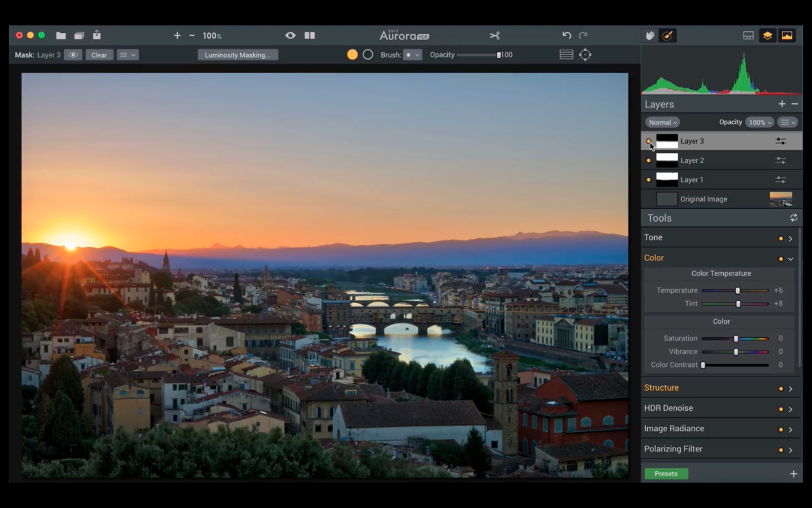Viewport: 812px width, 508px height.
Task: Open the Normal blend mode dropdown
Action: pyautogui.click(x=662, y=122)
